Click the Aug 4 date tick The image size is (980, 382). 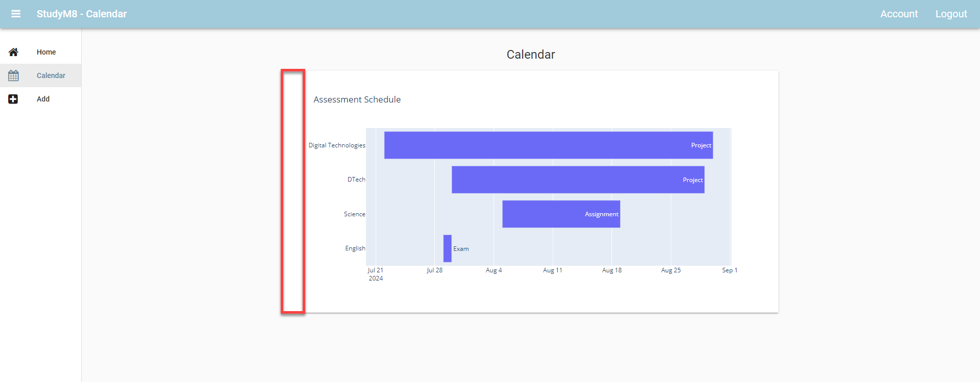494,270
